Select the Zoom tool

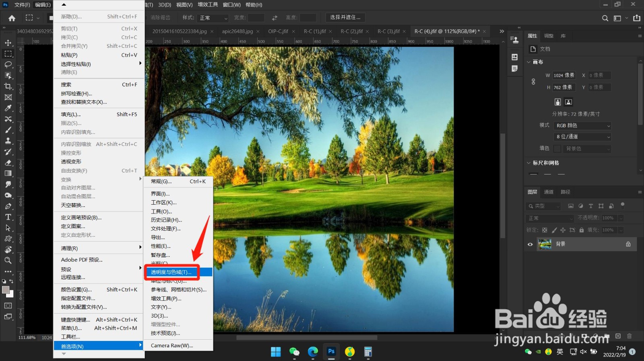click(x=8, y=260)
